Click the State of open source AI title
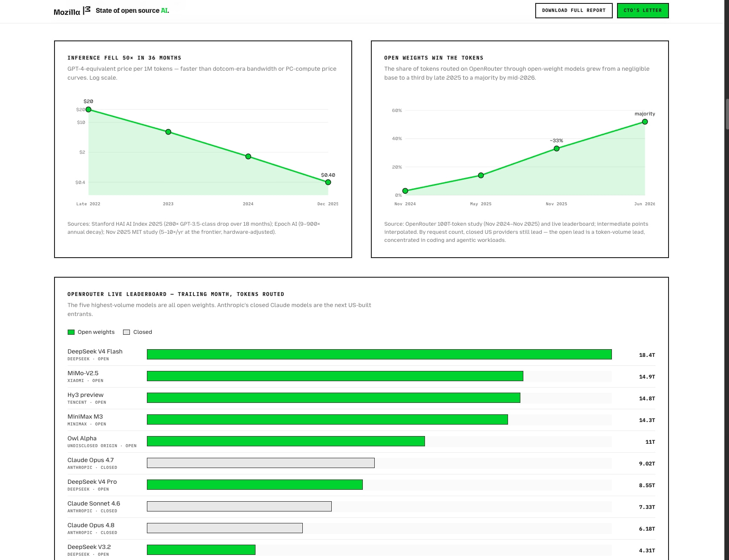Viewport: 729px width, 560px height. click(132, 11)
